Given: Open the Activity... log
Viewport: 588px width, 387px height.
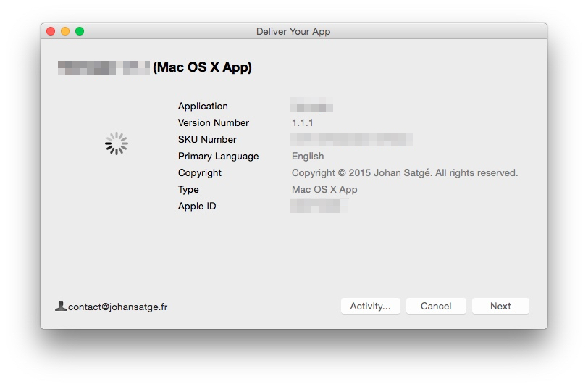Looking at the screenshot, I should tap(370, 306).
